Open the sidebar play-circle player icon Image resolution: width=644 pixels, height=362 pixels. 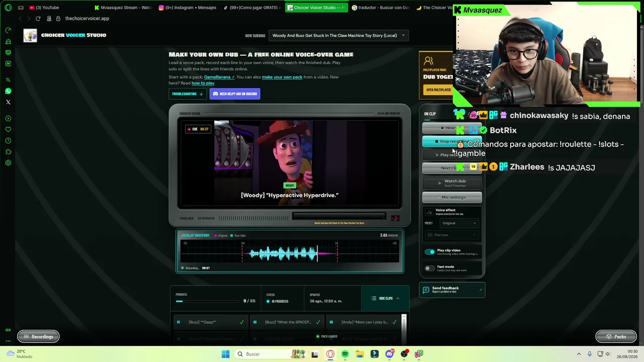coord(8,119)
